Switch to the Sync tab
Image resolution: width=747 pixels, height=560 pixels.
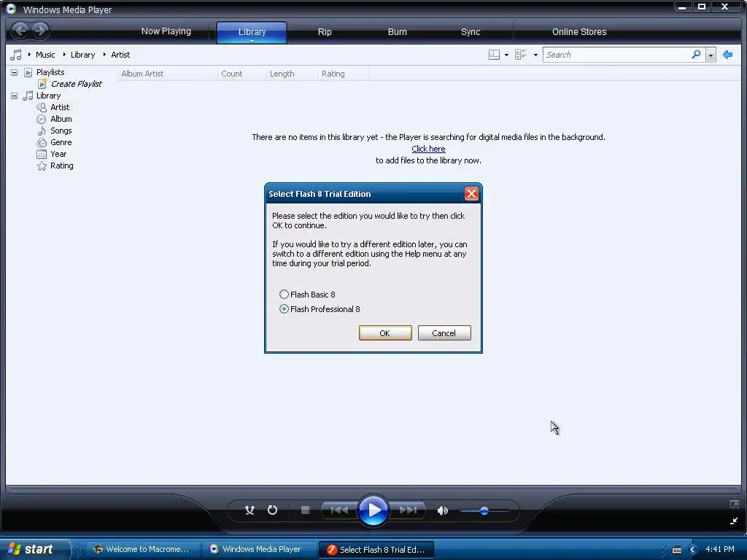(x=471, y=32)
